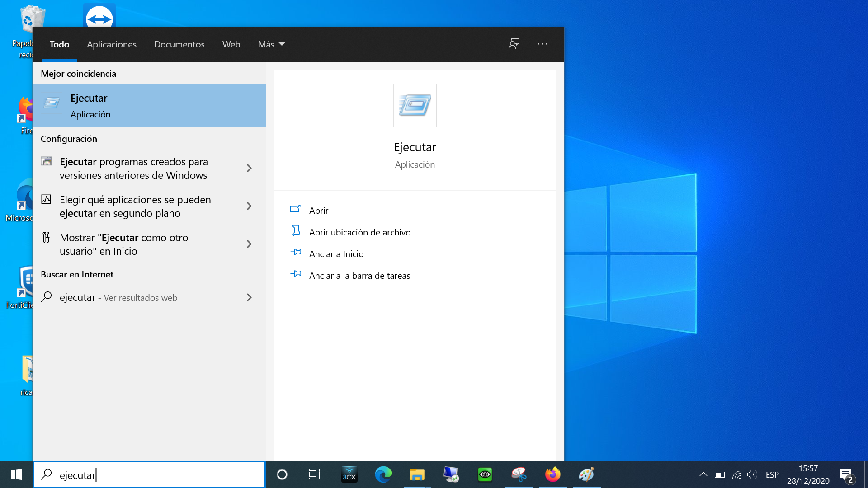The height and width of the screenshot is (488, 868).
Task: Click Abrir to open Ejecutar
Action: click(x=319, y=211)
